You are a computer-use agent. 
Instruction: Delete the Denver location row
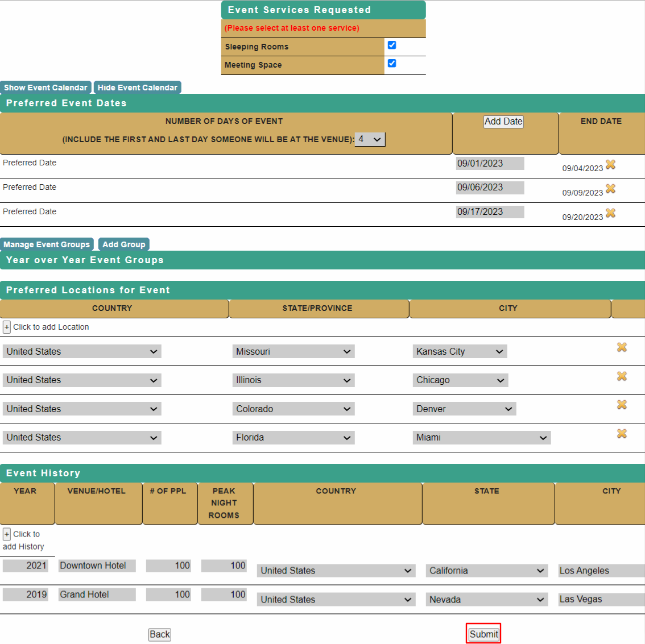click(x=622, y=405)
